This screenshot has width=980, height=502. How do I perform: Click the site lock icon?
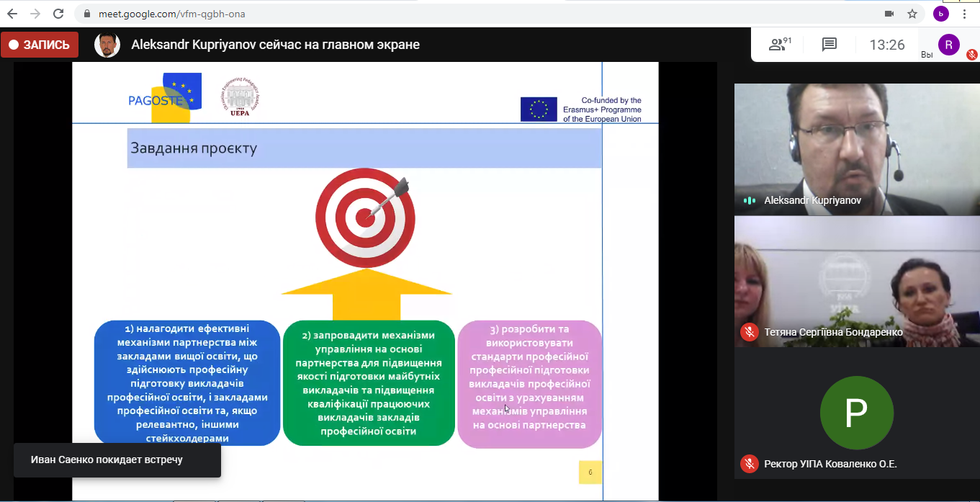[87, 14]
